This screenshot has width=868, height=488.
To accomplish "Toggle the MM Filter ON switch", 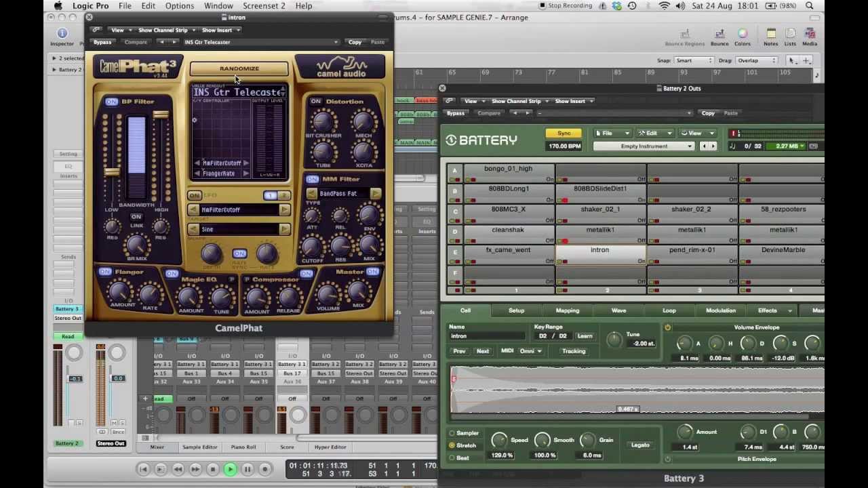I will tap(312, 180).
